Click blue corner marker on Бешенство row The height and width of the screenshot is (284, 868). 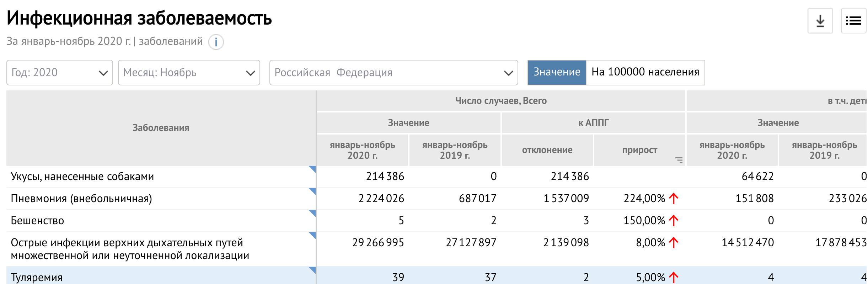313,213
